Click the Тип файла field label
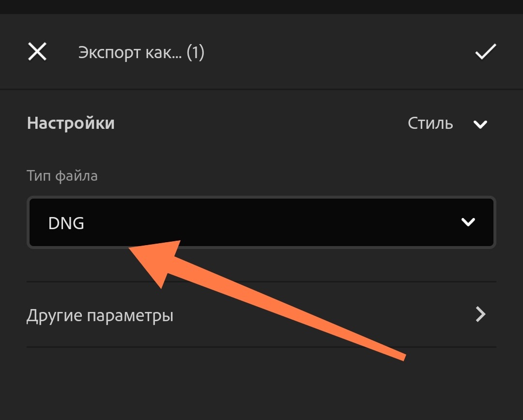 pyautogui.click(x=62, y=176)
